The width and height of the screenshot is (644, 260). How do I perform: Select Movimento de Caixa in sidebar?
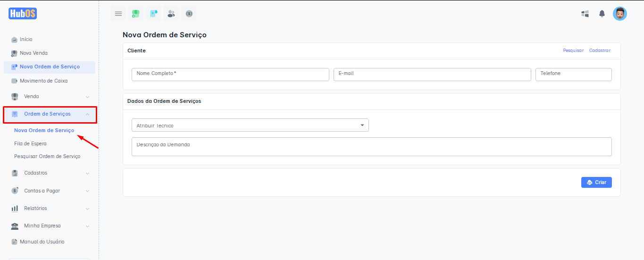point(43,81)
